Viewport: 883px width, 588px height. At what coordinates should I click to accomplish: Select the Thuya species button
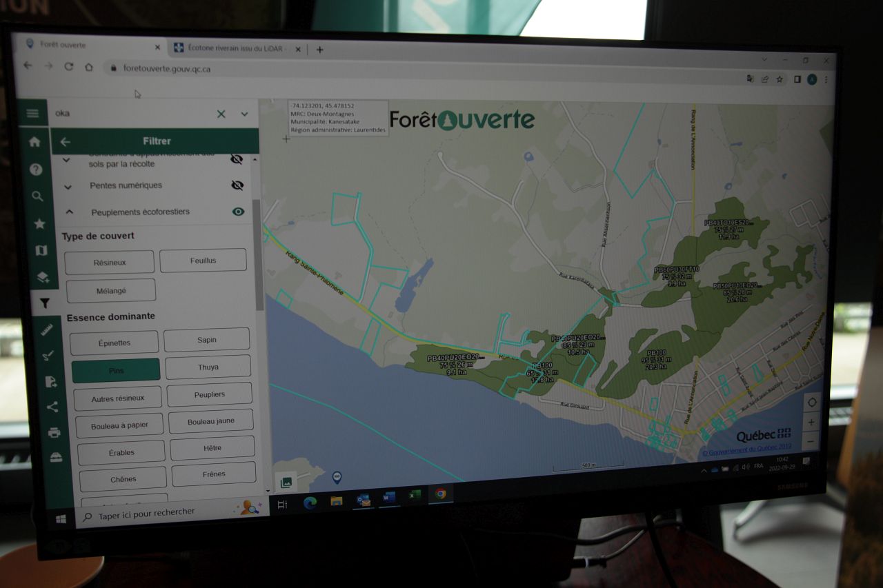[x=208, y=367]
